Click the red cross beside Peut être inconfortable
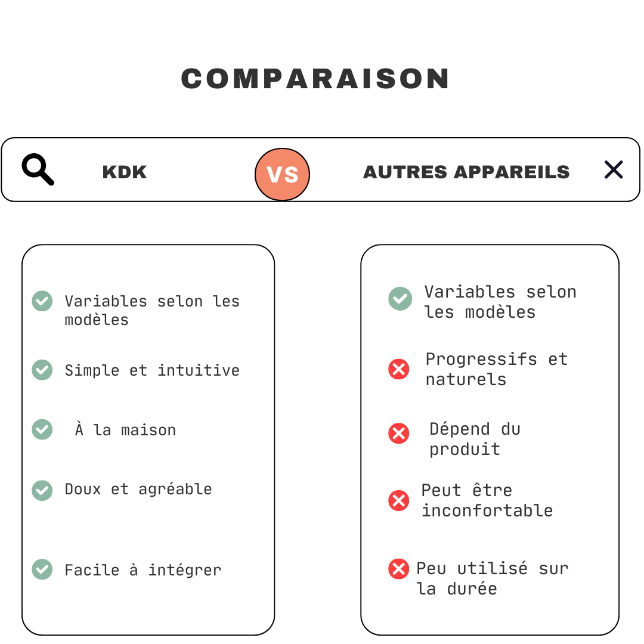The image size is (644, 644). click(398, 500)
